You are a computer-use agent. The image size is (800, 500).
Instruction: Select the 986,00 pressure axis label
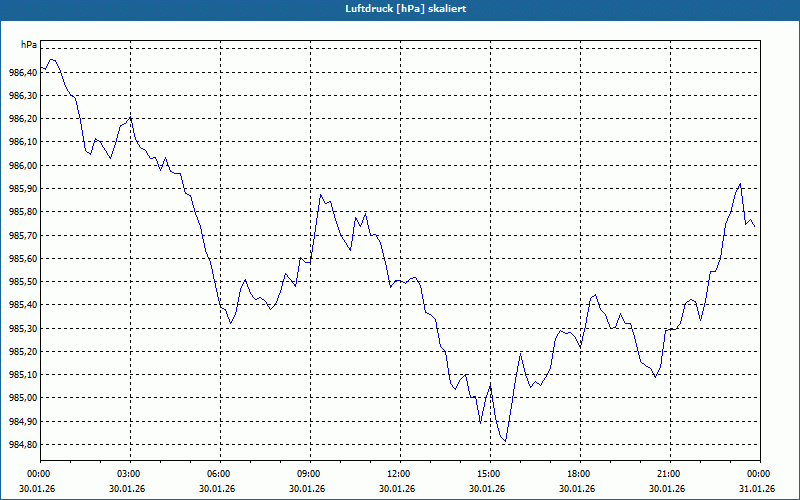click(x=23, y=166)
